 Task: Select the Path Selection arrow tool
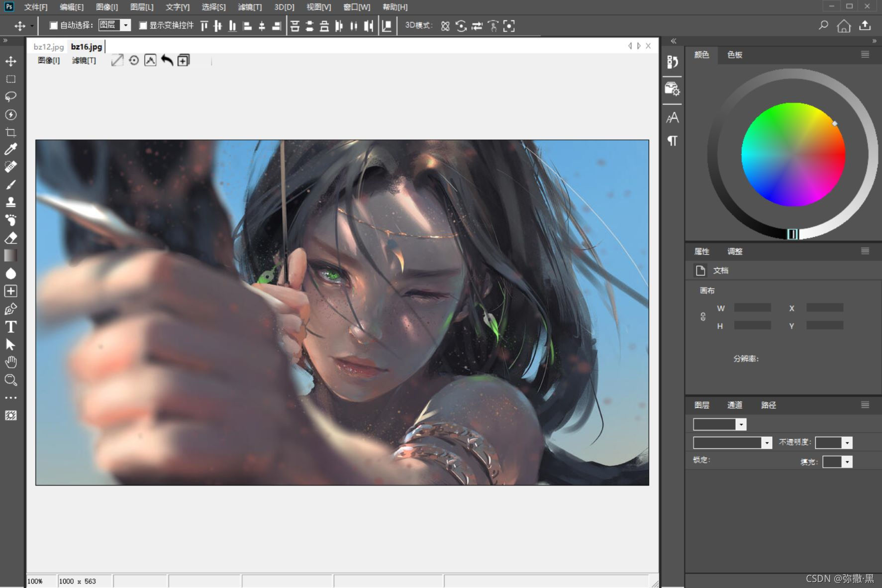pyautogui.click(x=10, y=344)
